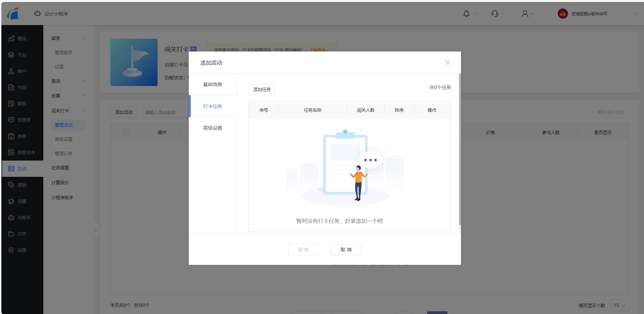
Task: Switch to the 高级设置 tab in dialog
Action: tap(212, 128)
